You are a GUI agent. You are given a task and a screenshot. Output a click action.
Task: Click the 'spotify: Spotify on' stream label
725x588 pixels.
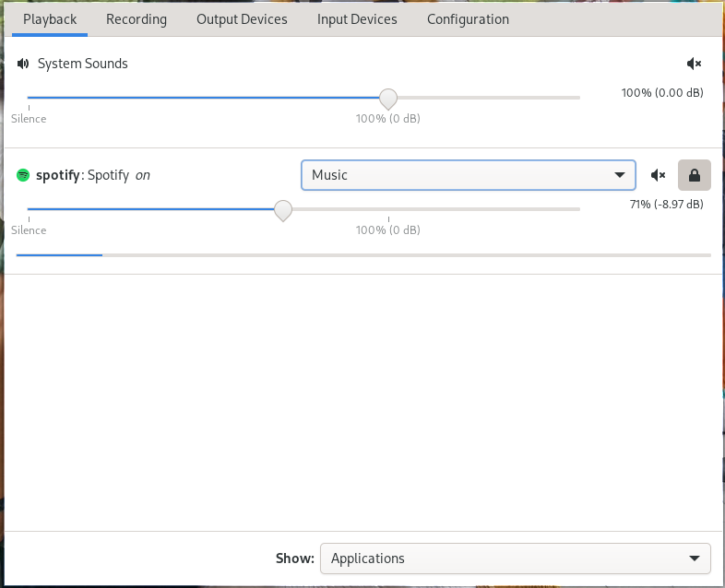pyautogui.click(x=92, y=175)
